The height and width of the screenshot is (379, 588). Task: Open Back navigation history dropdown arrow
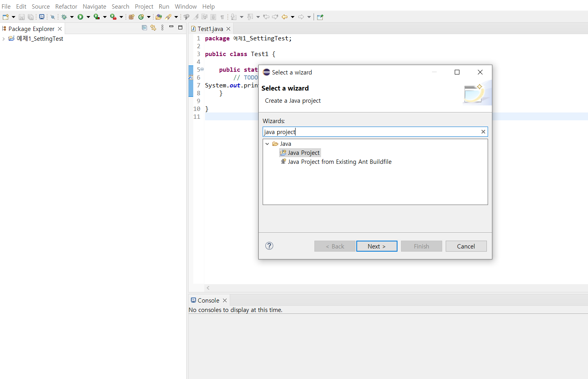[x=292, y=17]
